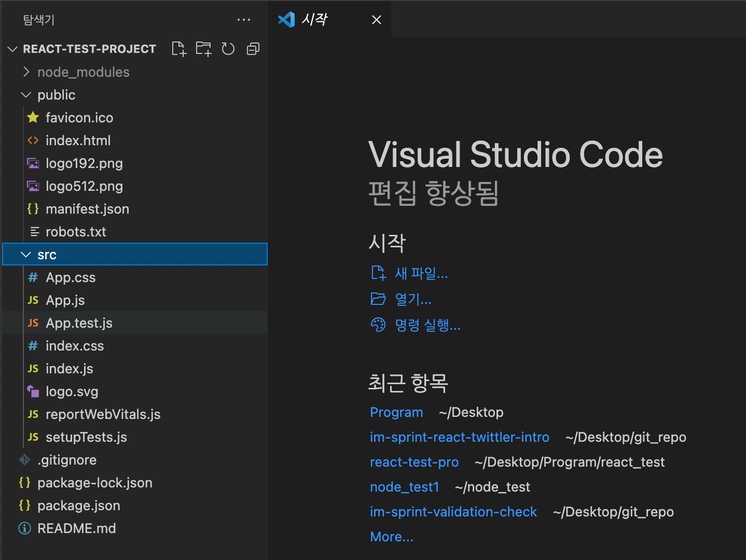This screenshot has width=746, height=560.
Task: Collapse the REACT-TEST-PROJECT root chevron
Action: tap(12, 49)
